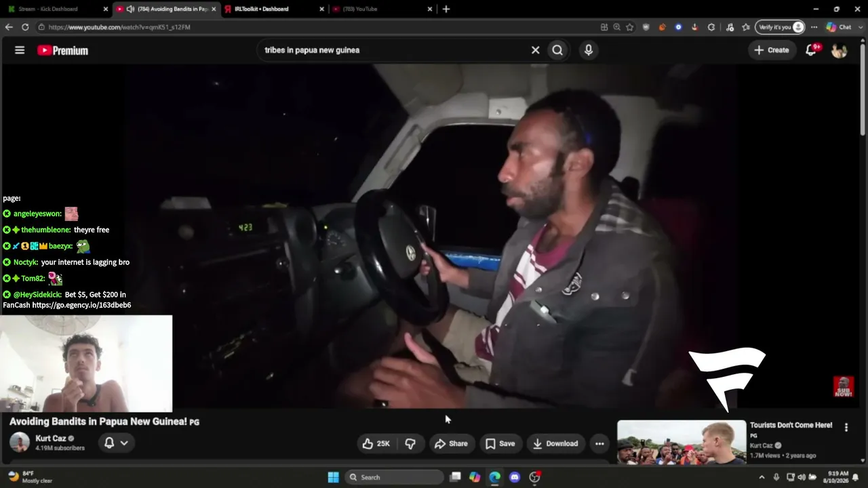Mute the audio-playing YouTube tab
The width and height of the screenshot is (868, 488).
coord(130,9)
